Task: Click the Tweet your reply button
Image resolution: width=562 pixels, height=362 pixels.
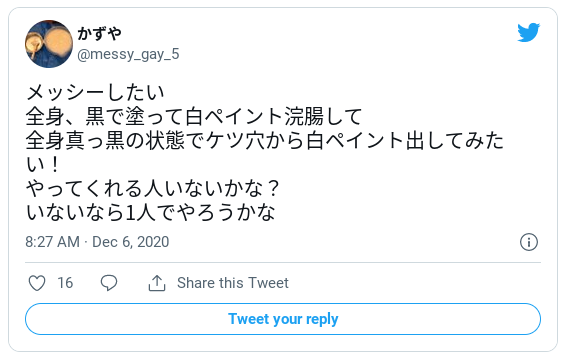Action: tap(283, 319)
